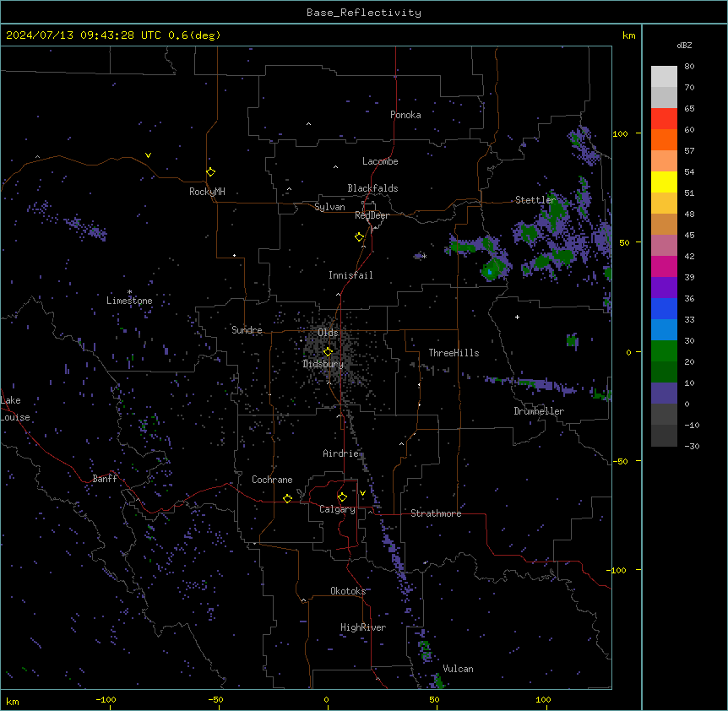Click the RockyMH label

click(x=207, y=192)
